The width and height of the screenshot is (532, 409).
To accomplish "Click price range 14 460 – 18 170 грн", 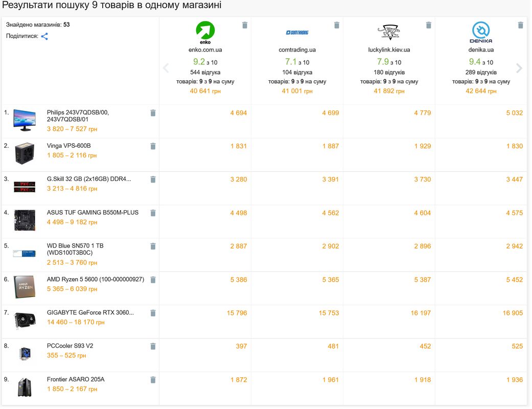I will point(76,322).
